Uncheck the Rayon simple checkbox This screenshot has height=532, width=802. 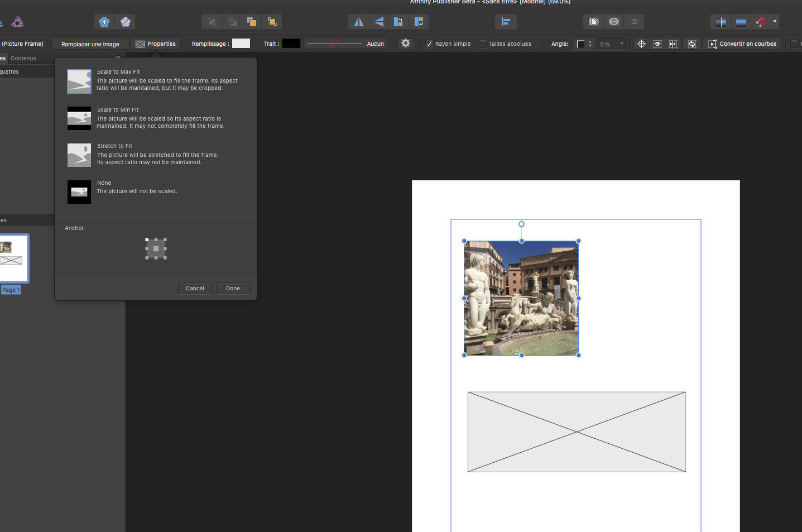(429, 44)
